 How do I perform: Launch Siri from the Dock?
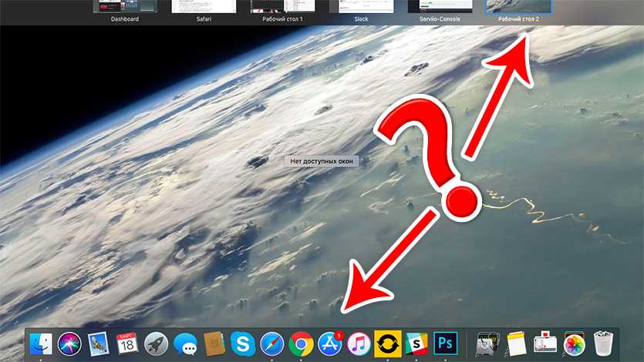[69, 344]
